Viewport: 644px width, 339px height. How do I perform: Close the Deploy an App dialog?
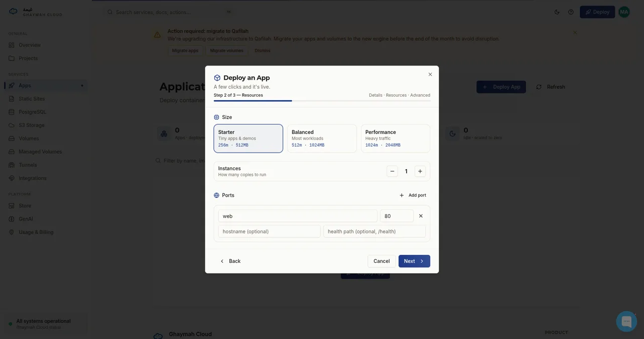430,75
